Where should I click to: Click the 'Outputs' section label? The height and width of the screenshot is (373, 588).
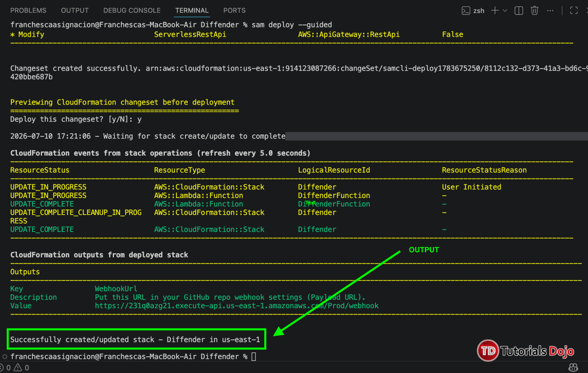25,272
